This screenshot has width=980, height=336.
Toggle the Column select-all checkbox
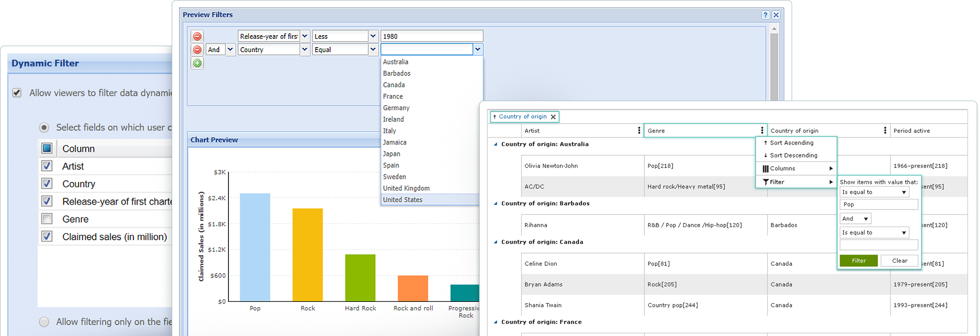point(47,149)
